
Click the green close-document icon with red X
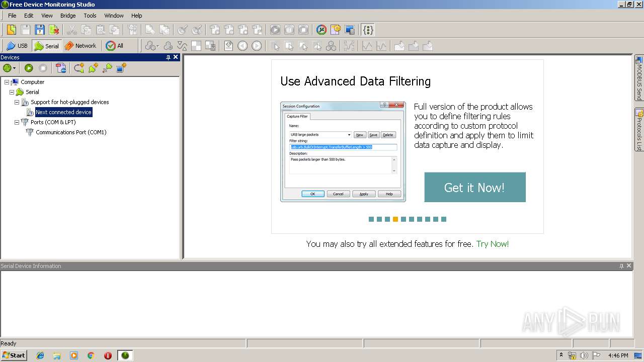tap(54, 30)
